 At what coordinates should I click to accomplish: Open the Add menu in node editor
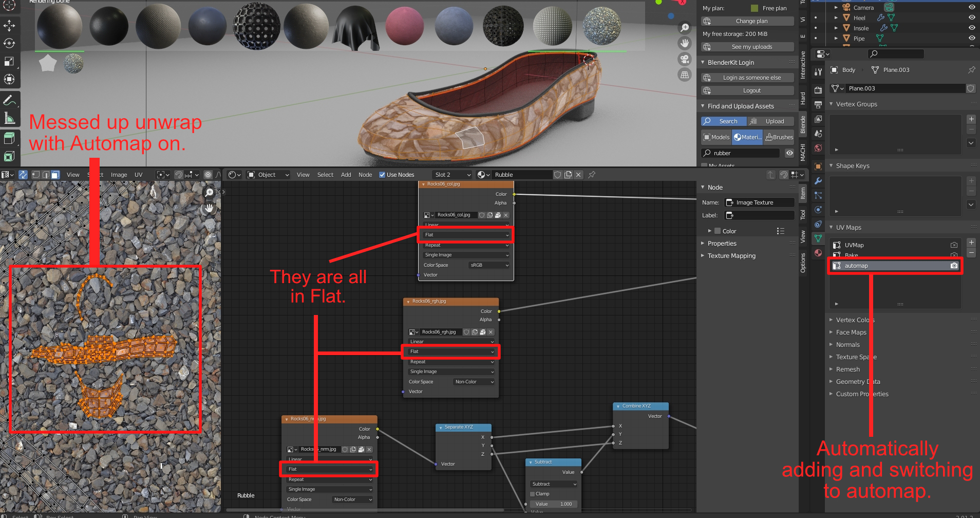tap(346, 175)
